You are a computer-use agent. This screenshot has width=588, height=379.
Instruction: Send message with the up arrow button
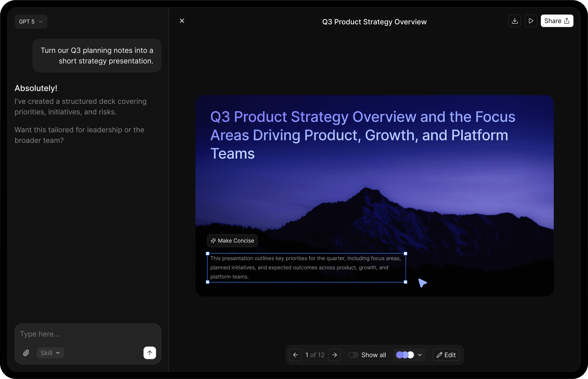point(150,353)
